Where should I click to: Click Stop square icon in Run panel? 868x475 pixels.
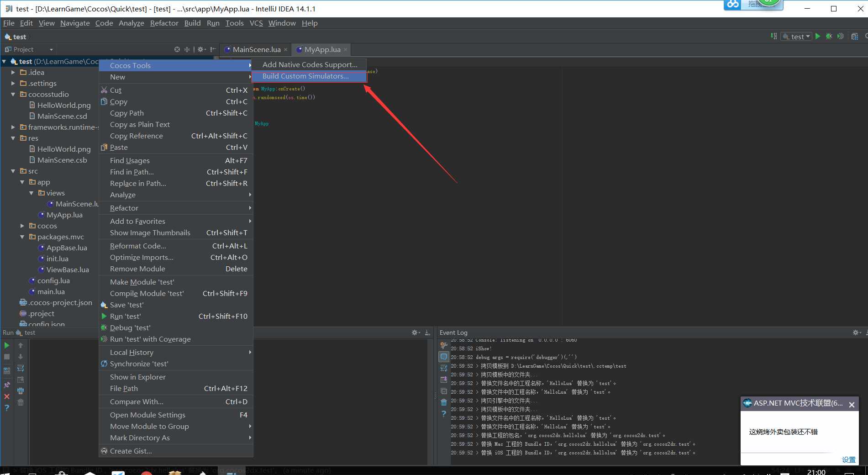[7, 357]
